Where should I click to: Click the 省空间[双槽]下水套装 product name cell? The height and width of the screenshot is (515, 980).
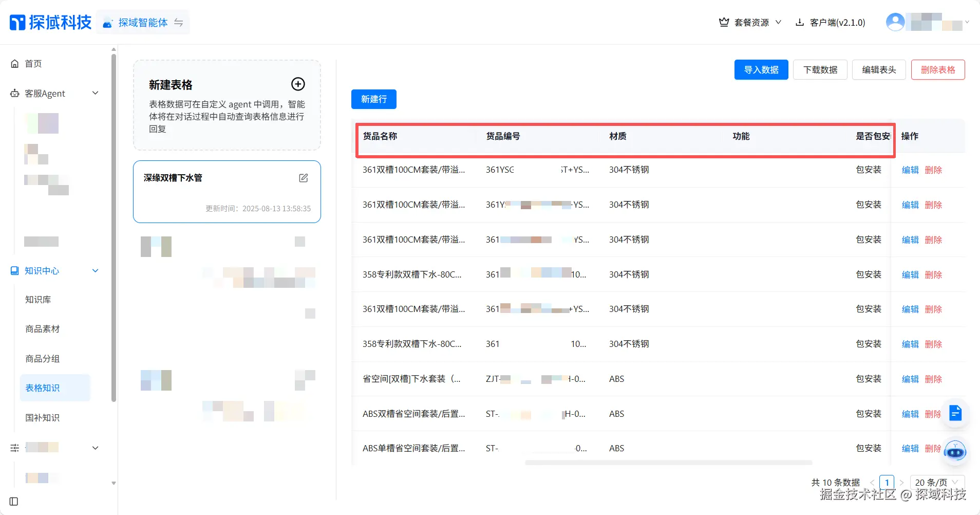click(x=412, y=379)
